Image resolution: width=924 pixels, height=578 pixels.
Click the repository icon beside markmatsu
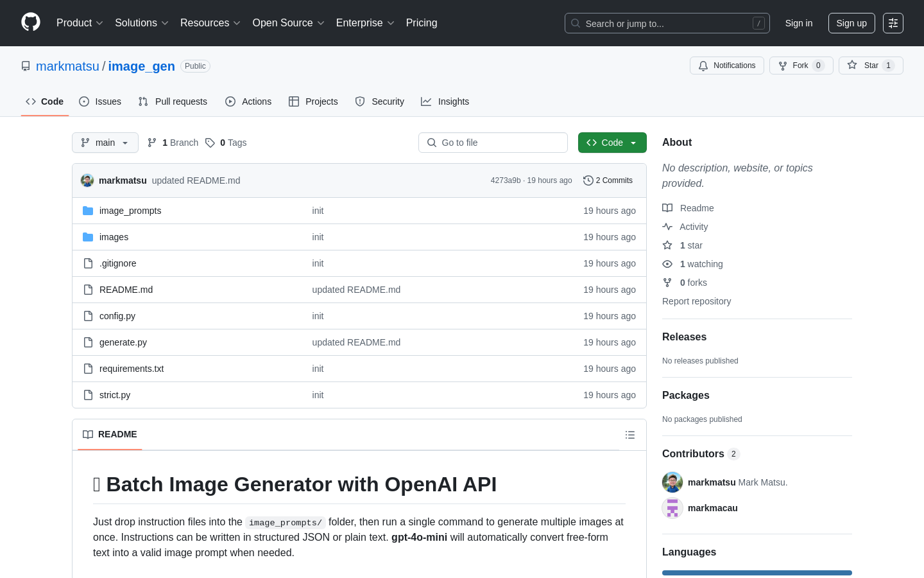26,66
